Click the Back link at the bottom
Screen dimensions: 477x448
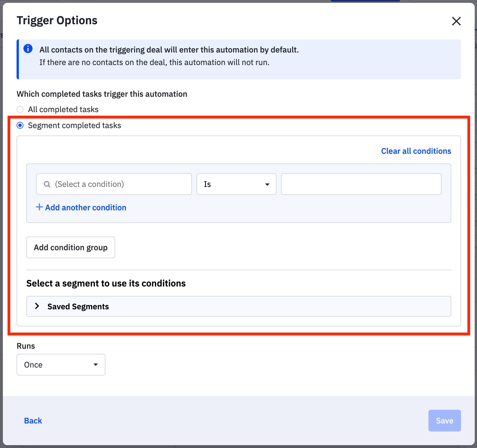click(x=33, y=420)
